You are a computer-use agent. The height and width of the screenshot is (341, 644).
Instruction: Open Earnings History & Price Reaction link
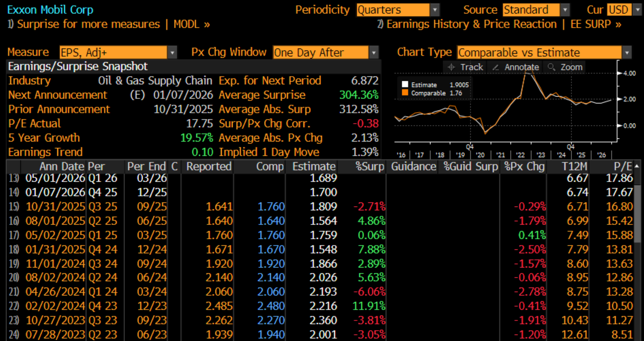[x=499, y=24]
